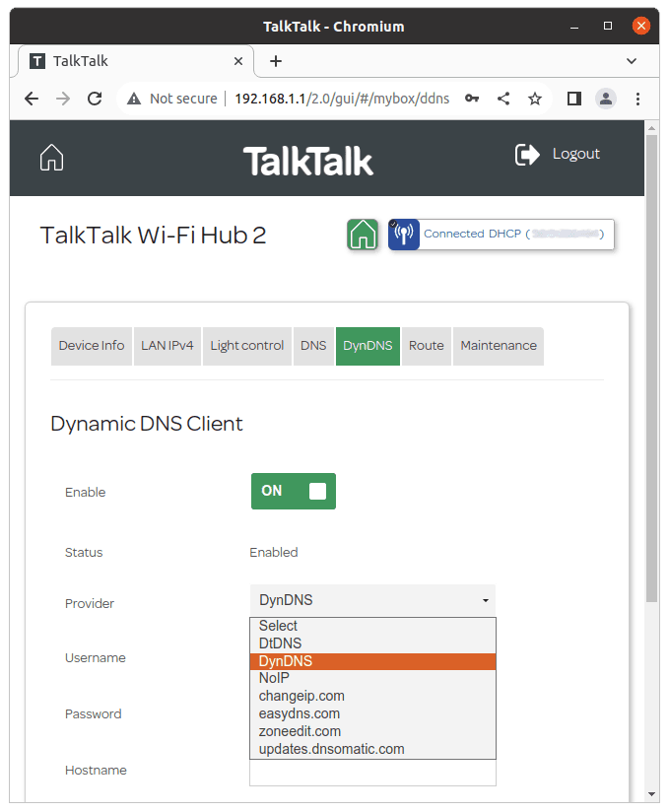Click the Provider label
Screen dimensions: 669x812
click(x=89, y=604)
